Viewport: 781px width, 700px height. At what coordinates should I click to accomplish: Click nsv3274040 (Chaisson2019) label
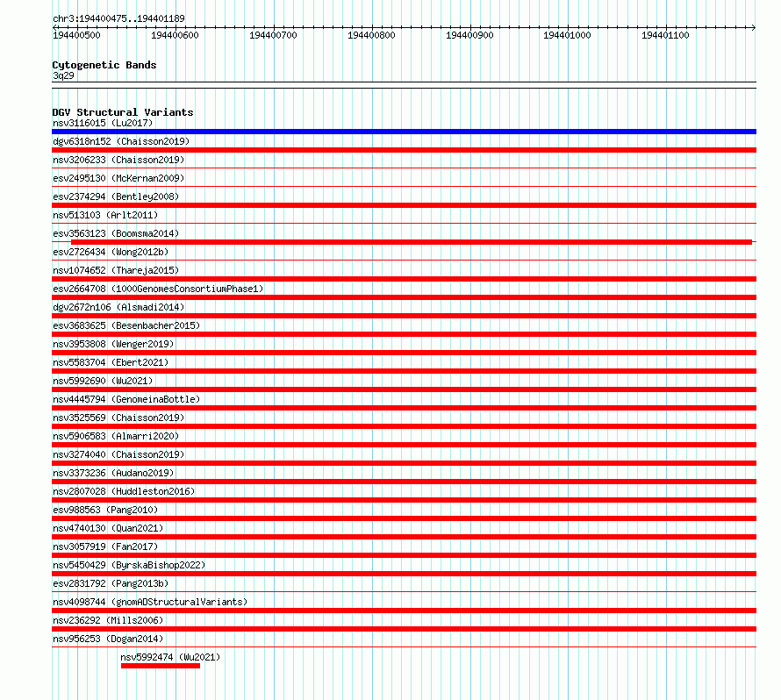pyautogui.click(x=118, y=454)
